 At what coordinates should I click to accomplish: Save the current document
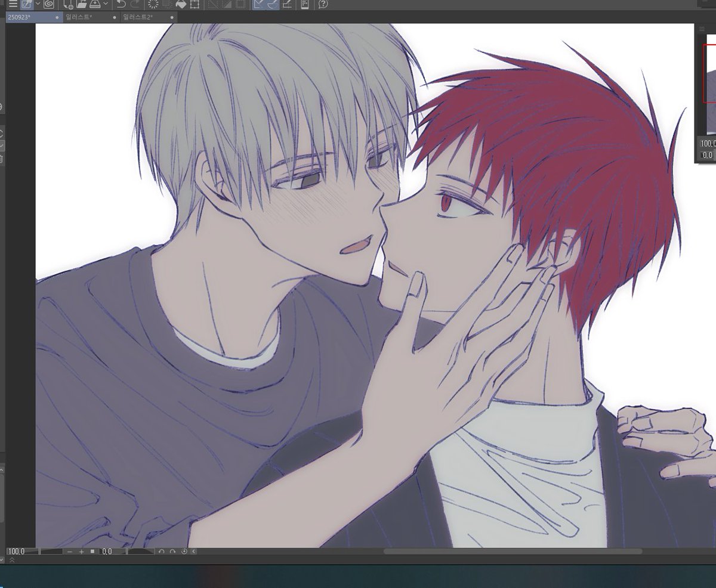95,4
